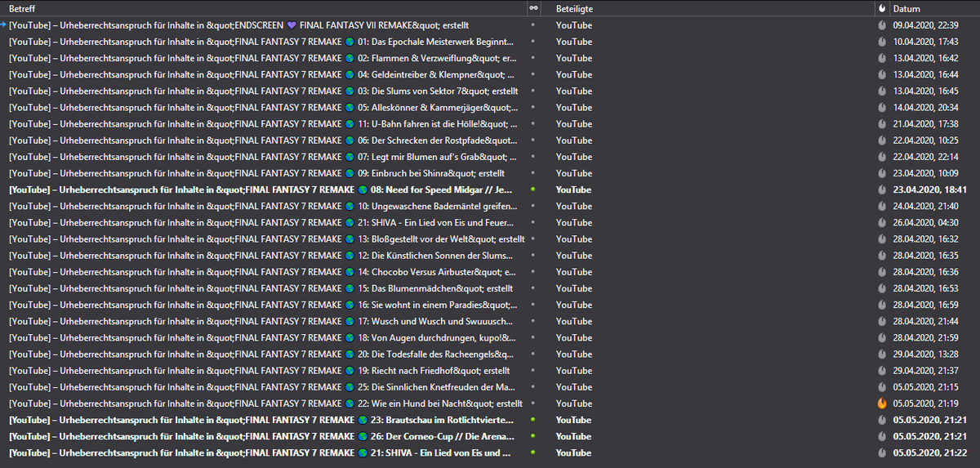Click junk flame for '01: Das Epochale Meisterwerk' mail
This screenshot has height=468, width=980.
882,42
